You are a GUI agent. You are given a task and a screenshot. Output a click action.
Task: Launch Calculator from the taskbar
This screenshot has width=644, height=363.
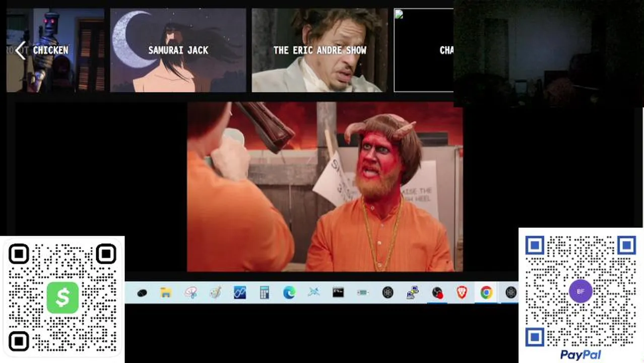coord(265,292)
